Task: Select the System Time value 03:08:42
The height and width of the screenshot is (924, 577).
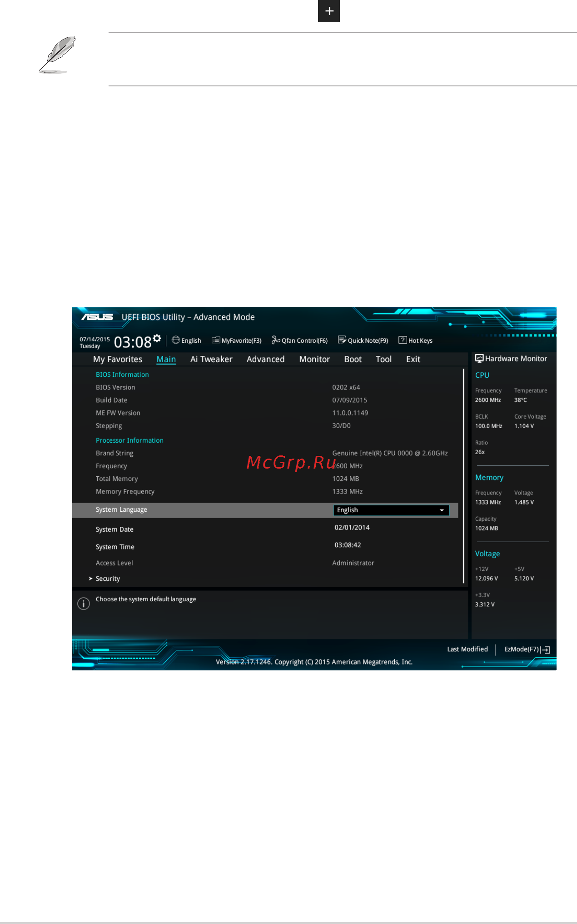Action: pyautogui.click(x=348, y=545)
